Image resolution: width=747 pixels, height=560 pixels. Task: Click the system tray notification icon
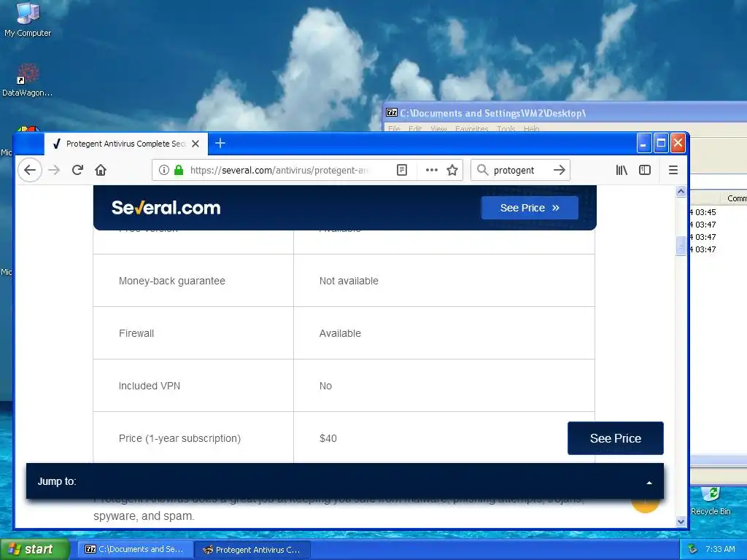(692, 549)
